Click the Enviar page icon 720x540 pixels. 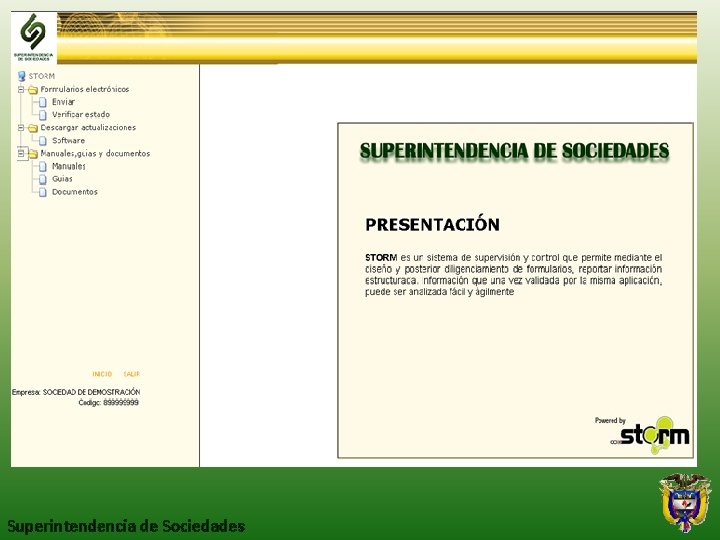coord(43,102)
